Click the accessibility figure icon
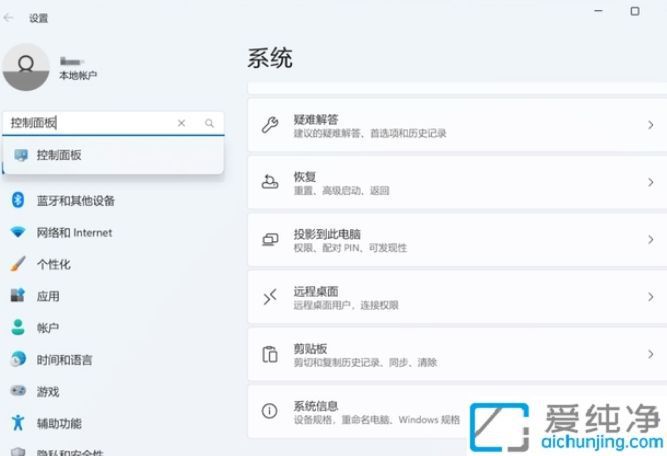 tap(18, 422)
